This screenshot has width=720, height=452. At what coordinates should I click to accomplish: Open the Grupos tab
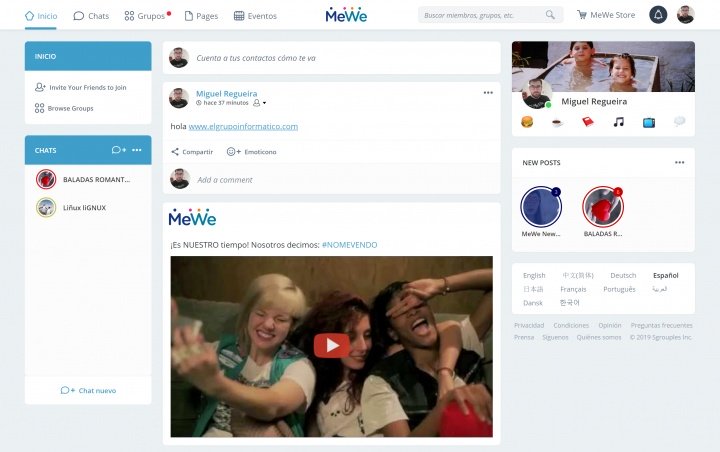[x=147, y=16]
